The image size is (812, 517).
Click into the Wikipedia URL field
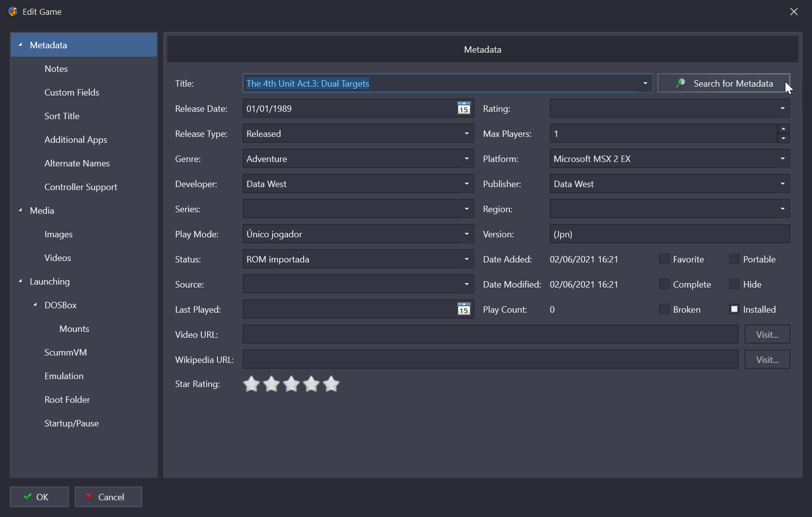(490, 359)
